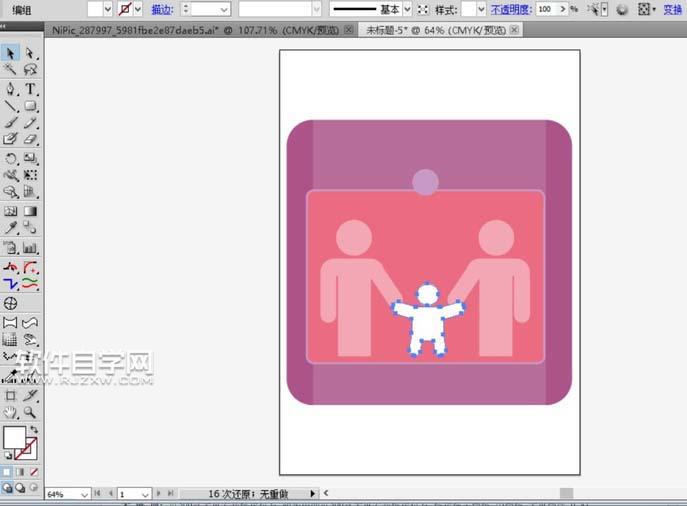Select the Pen tool
The width and height of the screenshot is (687, 506).
pos(10,88)
